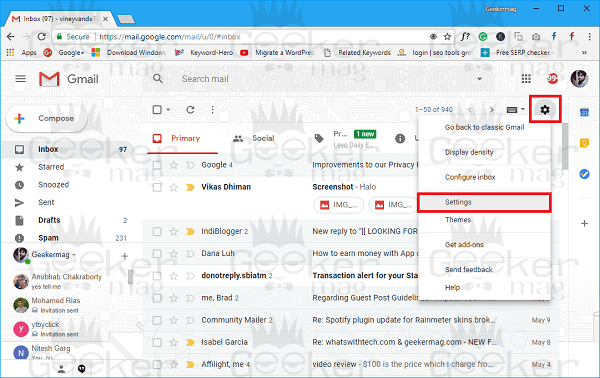This screenshot has height=378, width=600.
Task: Click the search magnifier icon
Action: pyautogui.click(x=158, y=79)
